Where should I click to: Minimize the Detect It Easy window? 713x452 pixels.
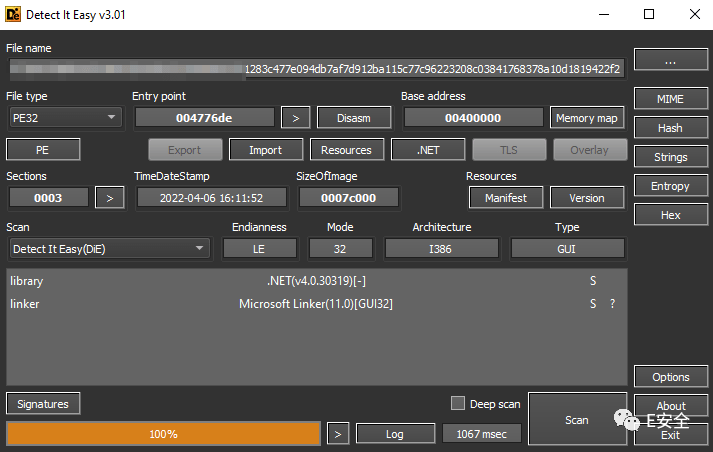pos(604,15)
